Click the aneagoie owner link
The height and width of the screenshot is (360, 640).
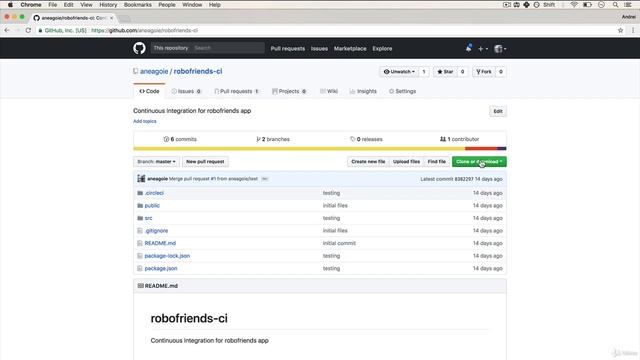(x=154, y=71)
